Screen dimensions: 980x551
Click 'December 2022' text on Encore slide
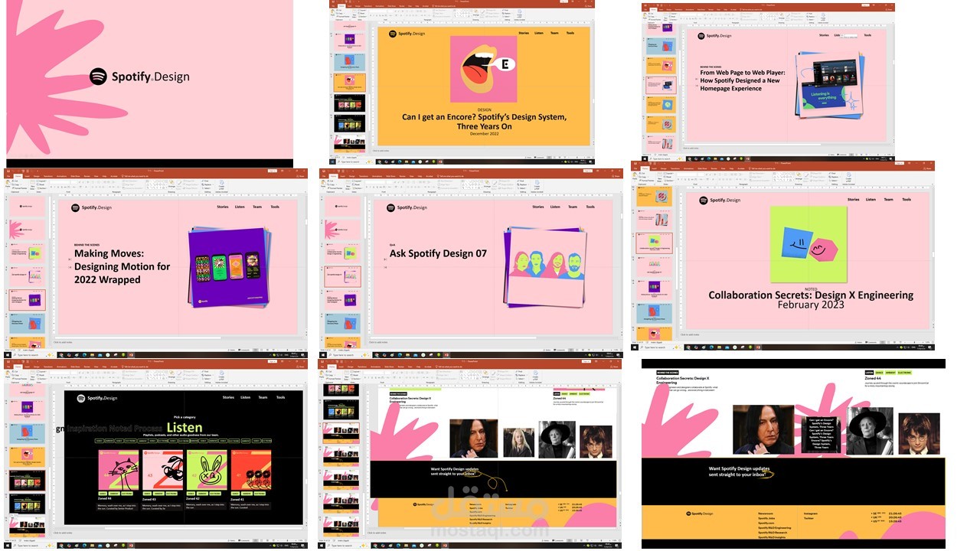pyautogui.click(x=484, y=134)
